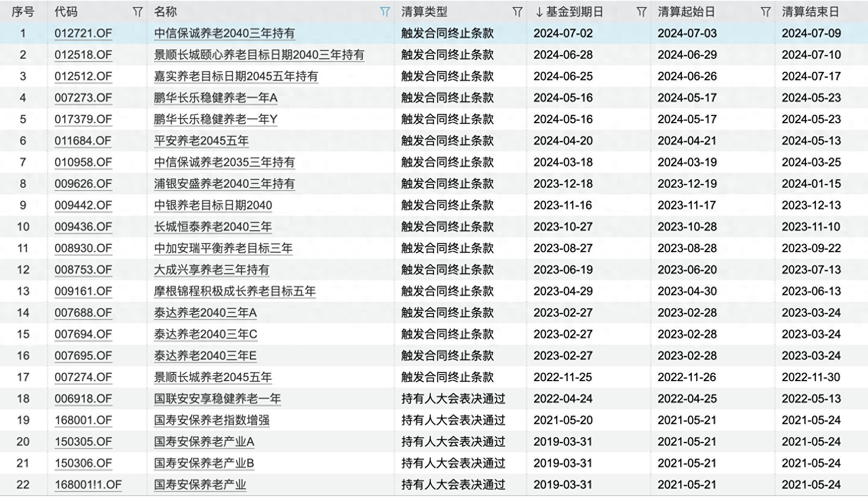Open fund code 012721.OF link
The height and width of the screenshot is (501, 868).
[x=83, y=33]
